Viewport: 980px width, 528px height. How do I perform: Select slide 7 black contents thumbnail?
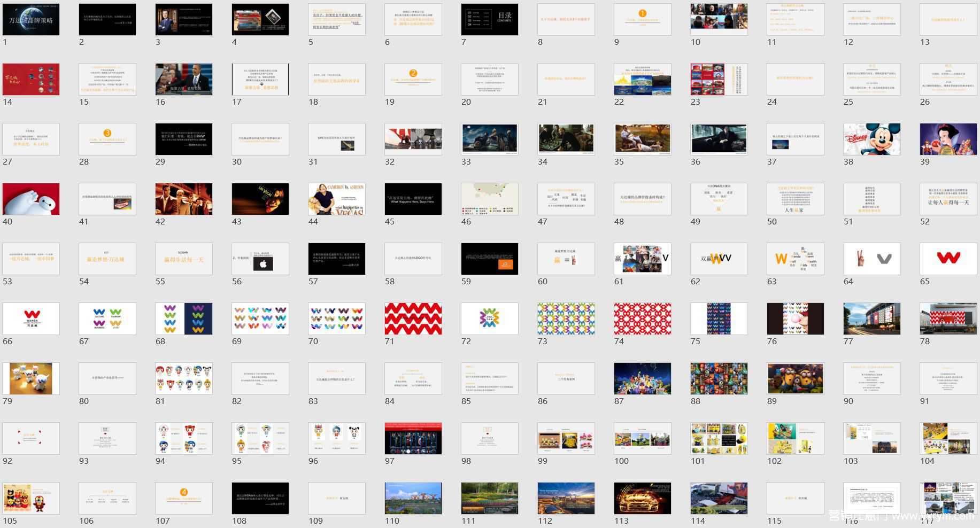pyautogui.click(x=490, y=20)
